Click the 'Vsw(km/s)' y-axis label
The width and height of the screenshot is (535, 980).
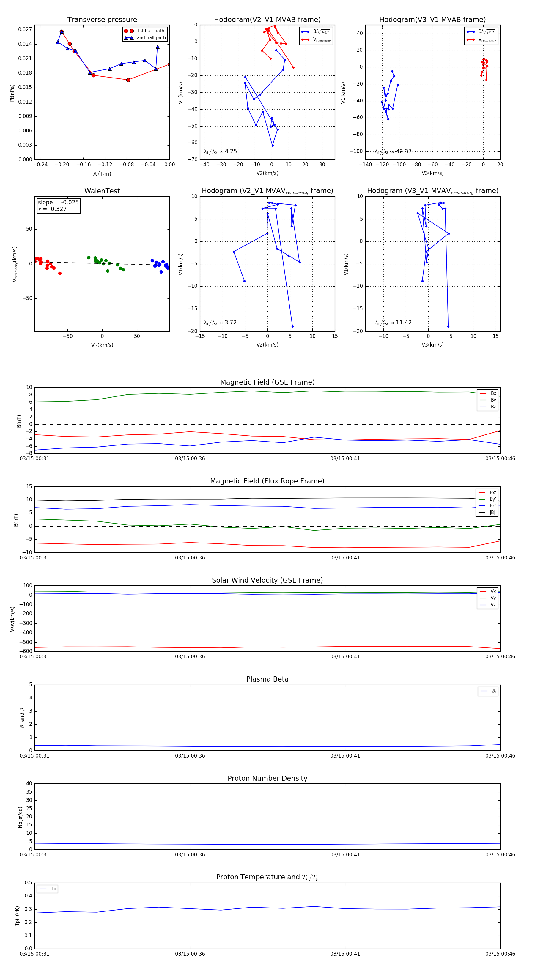coord(12,619)
